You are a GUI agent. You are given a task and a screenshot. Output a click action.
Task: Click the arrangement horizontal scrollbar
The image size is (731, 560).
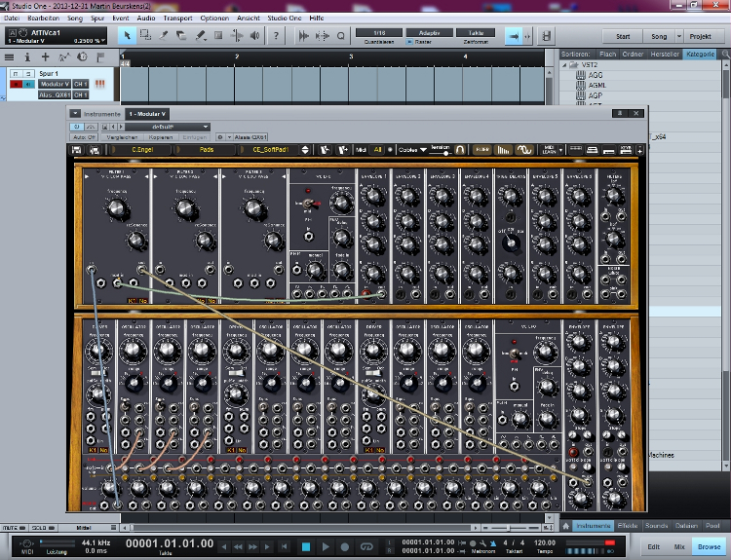click(x=303, y=528)
